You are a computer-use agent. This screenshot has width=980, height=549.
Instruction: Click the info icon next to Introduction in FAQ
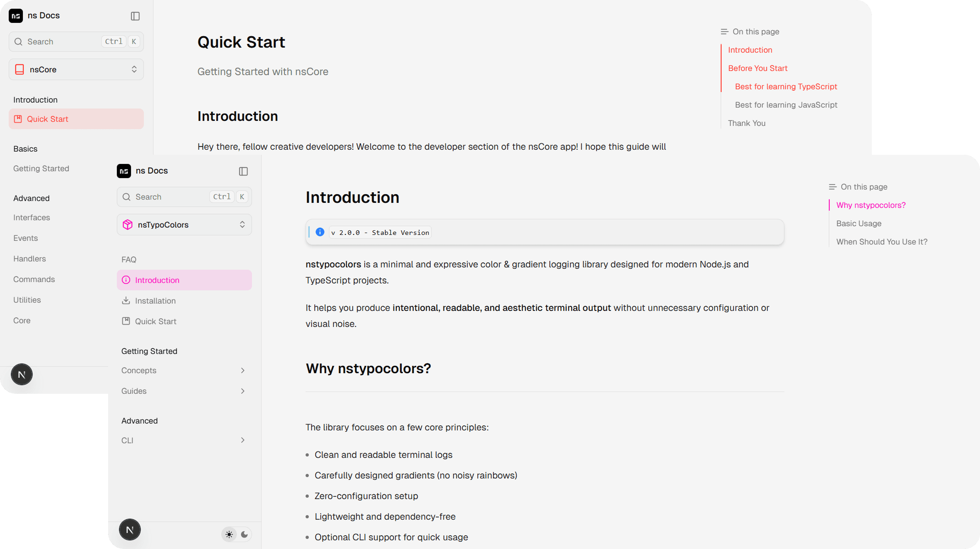126,280
